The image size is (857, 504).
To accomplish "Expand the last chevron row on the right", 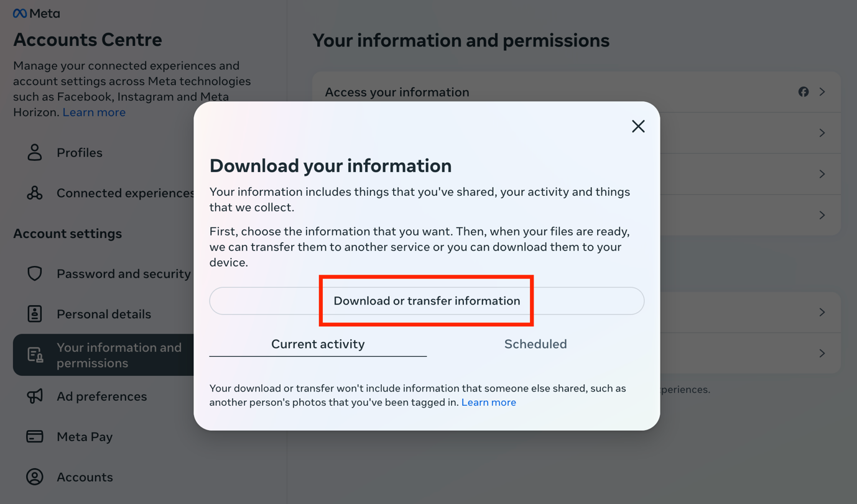I will tap(822, 353).
